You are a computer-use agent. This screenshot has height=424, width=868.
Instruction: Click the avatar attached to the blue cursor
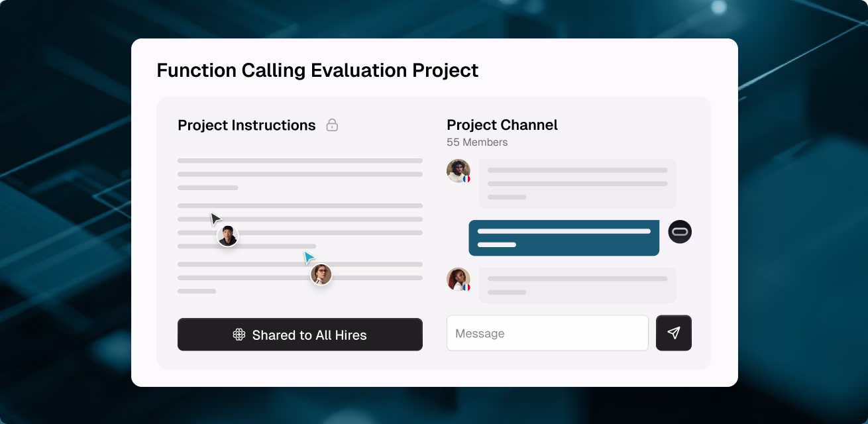pos(321,274)
